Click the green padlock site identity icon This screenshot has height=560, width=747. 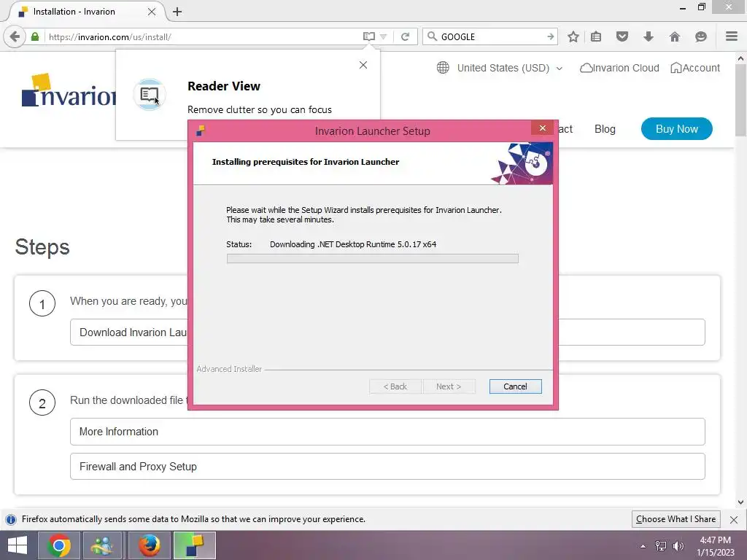35,36
